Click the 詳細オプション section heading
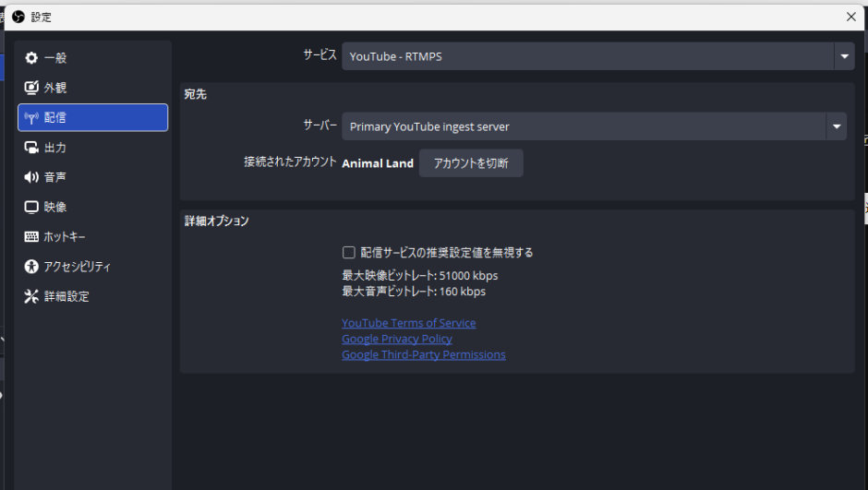The width and height of the screenshot is (868, 490). coord(216,221)
